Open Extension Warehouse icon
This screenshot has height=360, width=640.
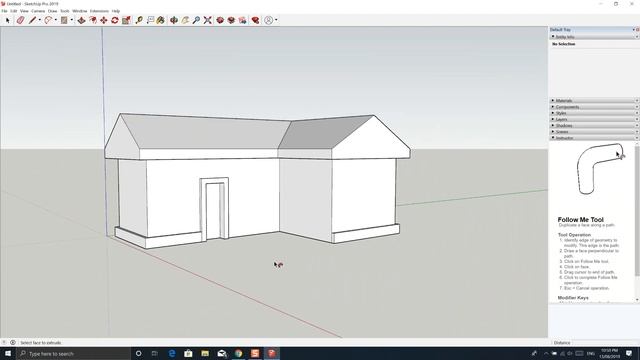coord(231,20)
